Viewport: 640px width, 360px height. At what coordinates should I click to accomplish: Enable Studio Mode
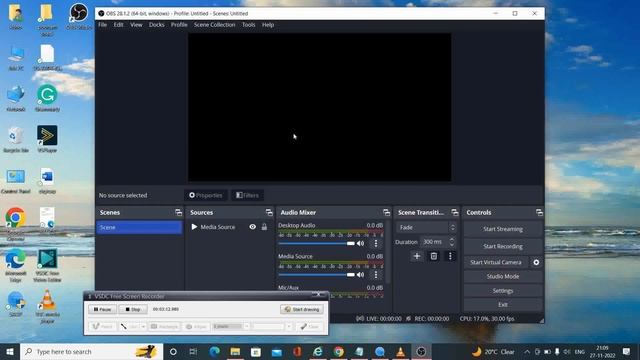tap(503, 276)
